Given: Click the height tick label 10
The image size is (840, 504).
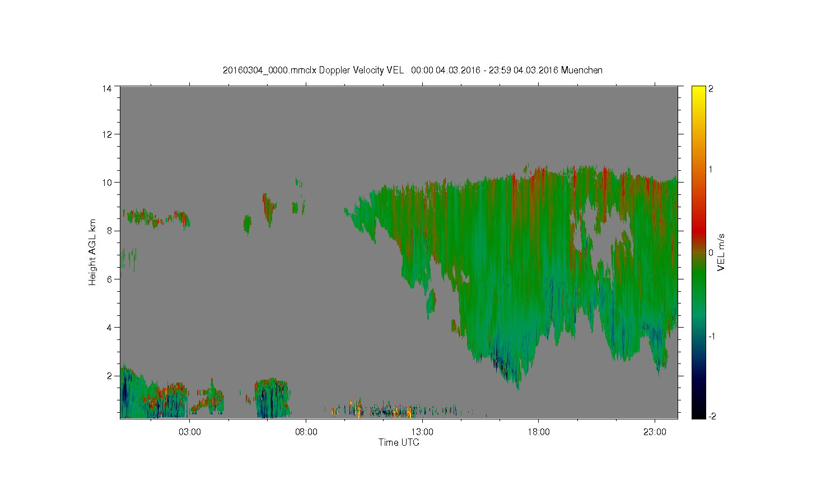Looking at the screenshot, I should pos(106,182).
